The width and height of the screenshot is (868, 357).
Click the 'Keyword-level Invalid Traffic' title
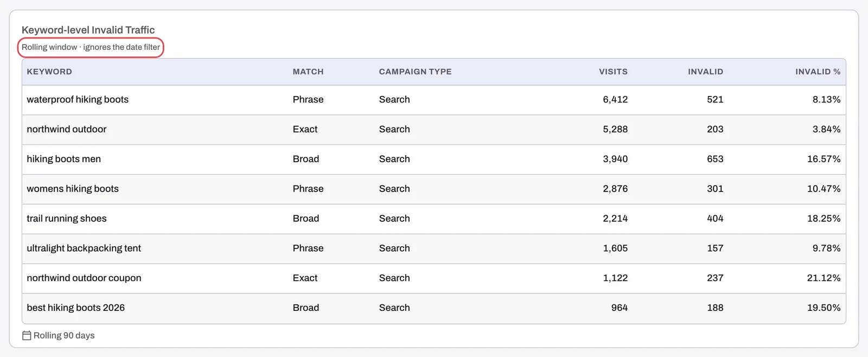pos(88,30)
